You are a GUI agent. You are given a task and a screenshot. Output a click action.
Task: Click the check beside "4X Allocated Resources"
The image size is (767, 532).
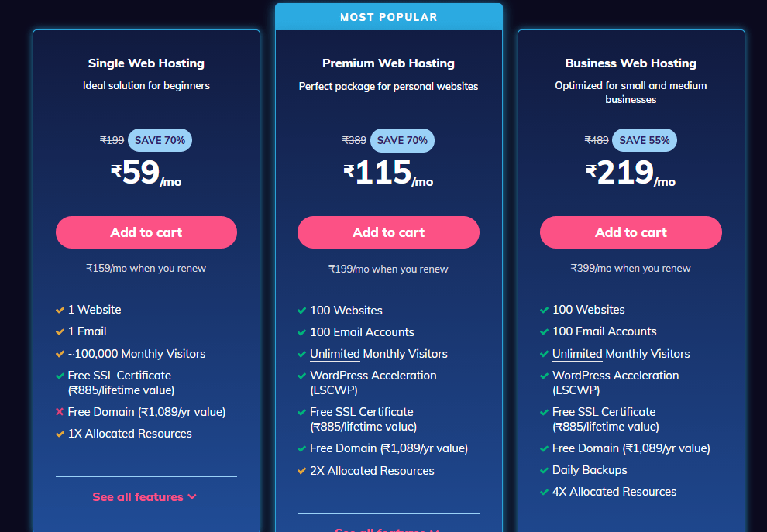coord(545,491)
